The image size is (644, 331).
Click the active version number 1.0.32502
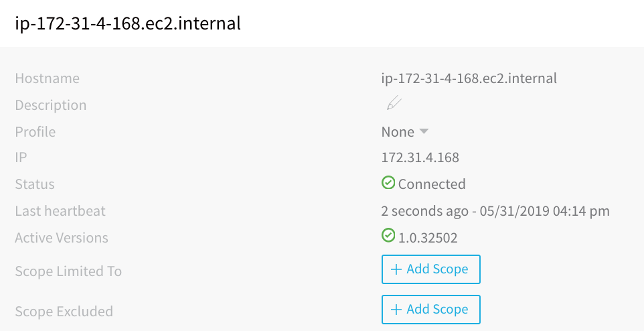(x=428, y=238)
